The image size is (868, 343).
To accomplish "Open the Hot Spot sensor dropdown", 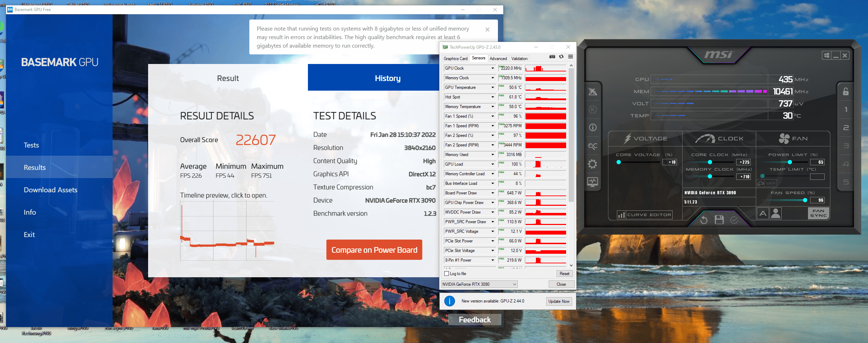I will (x=493, y=97).
